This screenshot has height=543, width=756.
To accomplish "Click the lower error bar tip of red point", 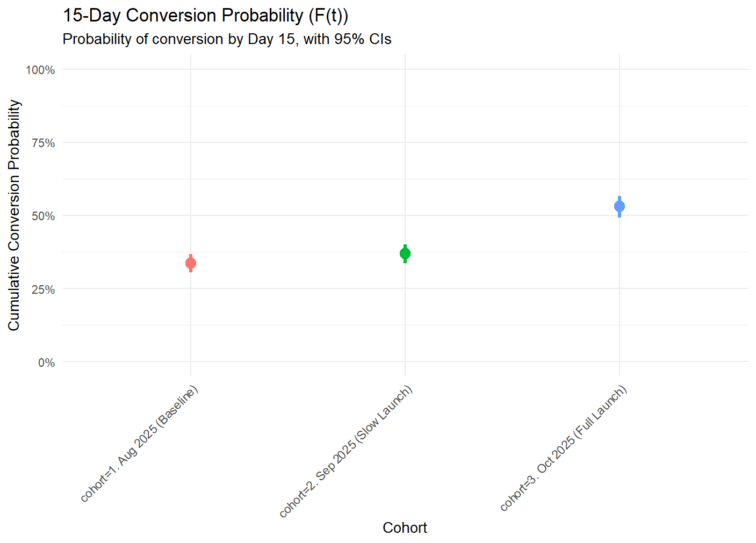I will pos(191,271).
